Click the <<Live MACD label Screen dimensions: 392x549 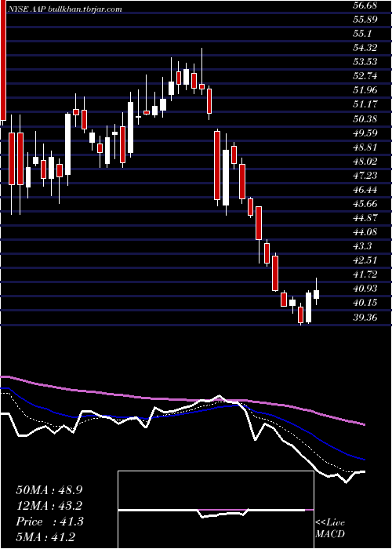[x=330, y=529]
